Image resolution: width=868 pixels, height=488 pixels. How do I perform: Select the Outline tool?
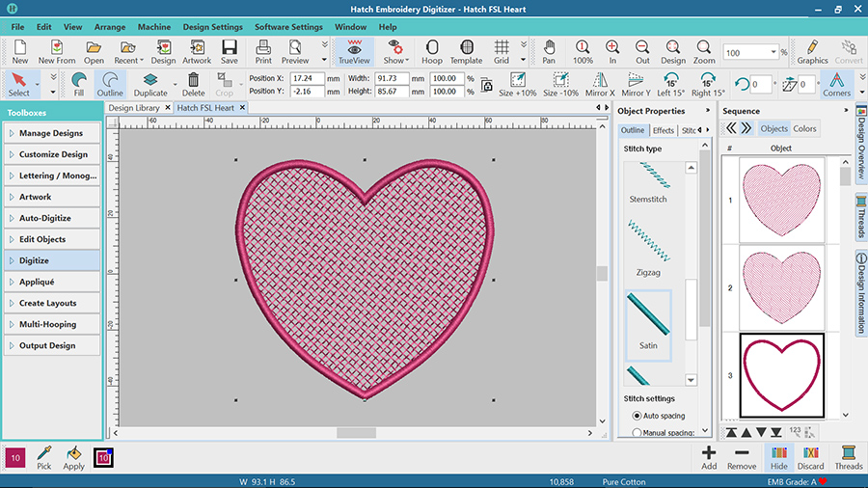[x=110, y=82]
